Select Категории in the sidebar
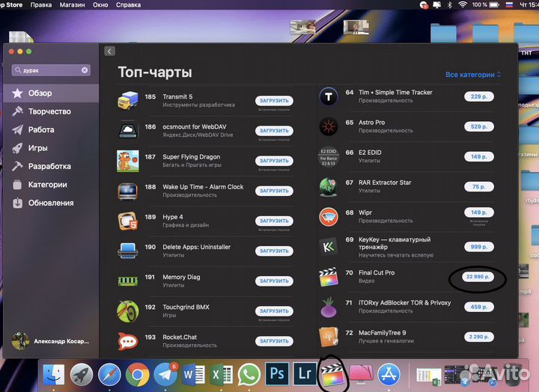The image size is (539, 392). coord(51,185)
